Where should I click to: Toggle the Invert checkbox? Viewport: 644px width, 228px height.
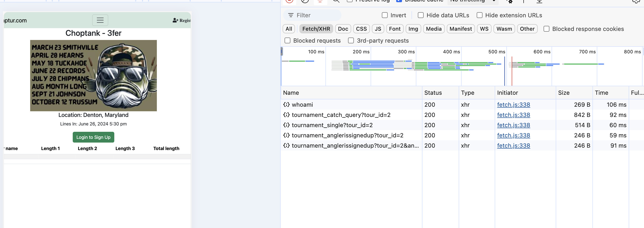click(x=385, y=15)
